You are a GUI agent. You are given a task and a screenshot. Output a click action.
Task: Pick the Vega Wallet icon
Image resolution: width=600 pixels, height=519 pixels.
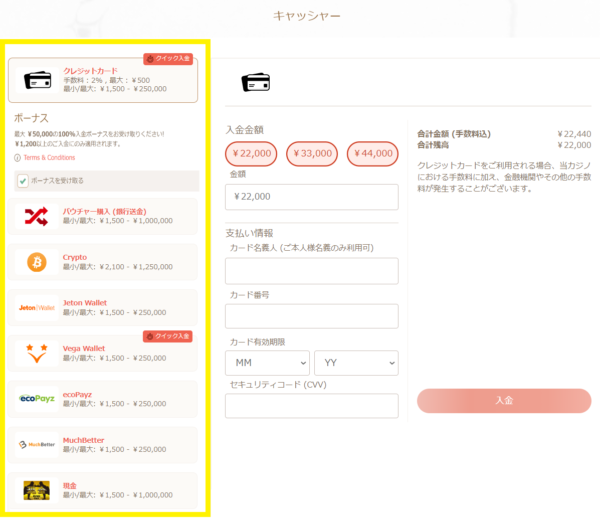pos(37,353)
